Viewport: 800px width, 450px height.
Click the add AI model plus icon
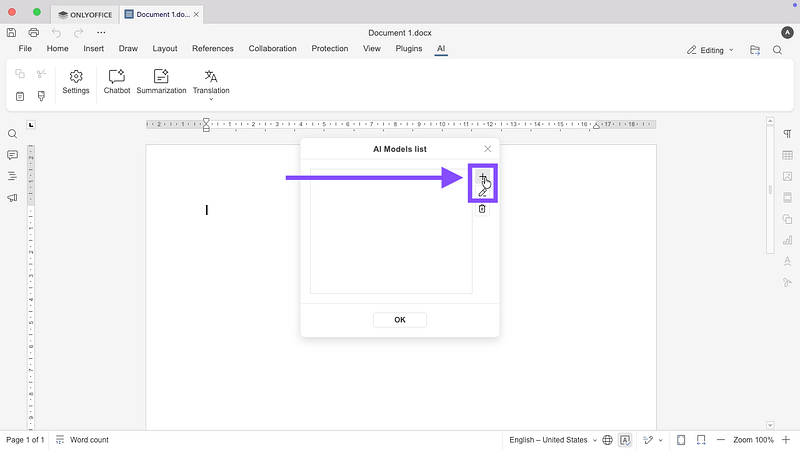click(x=482, y=177)
